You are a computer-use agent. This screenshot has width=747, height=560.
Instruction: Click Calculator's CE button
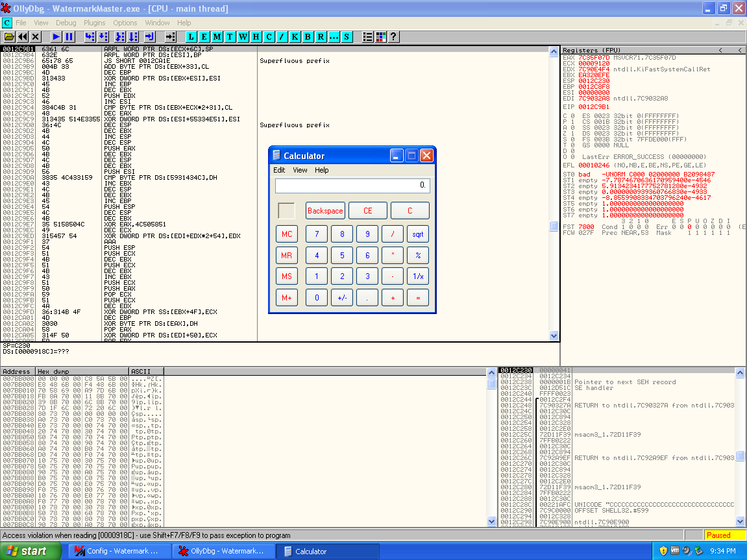click(368, 210)
